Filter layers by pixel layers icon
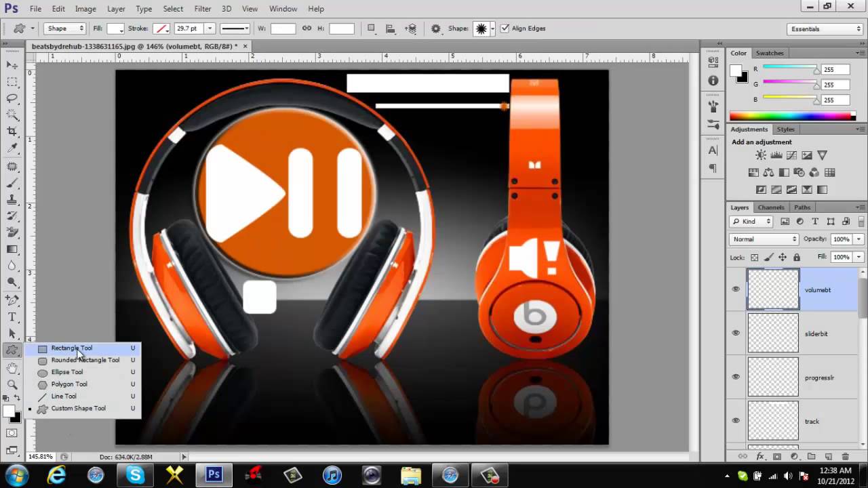The width and height of the screenshot is (868, 488). tap(785, 222)
